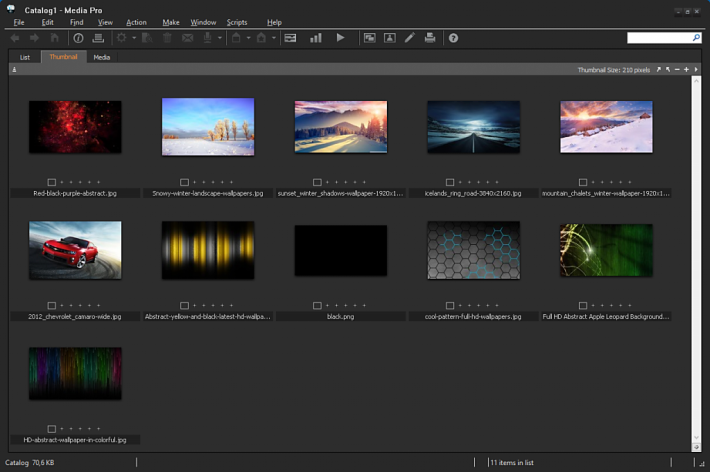Screen dimensions: 710x472
Task: Click the Back arrow toolbar icon
Action: tap(15, 38)
